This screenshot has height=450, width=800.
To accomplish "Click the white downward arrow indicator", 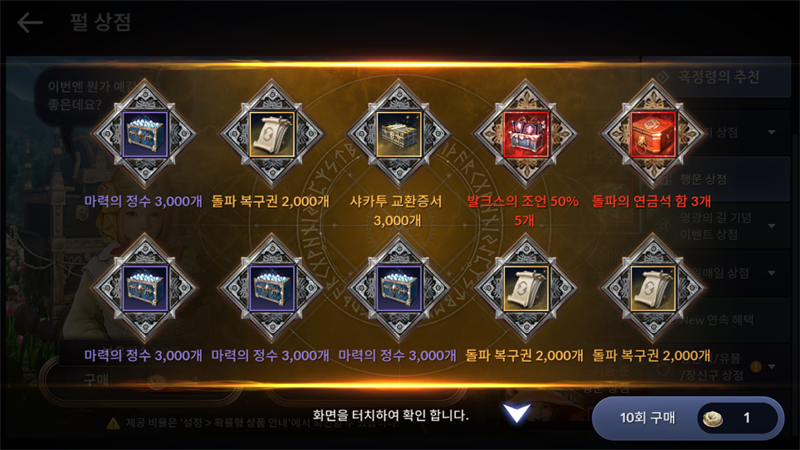I will point(516,413).
